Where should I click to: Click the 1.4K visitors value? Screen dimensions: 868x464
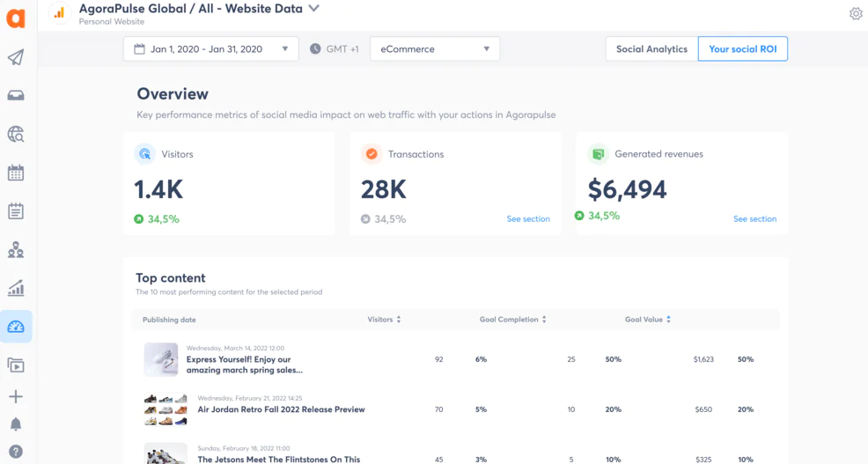158,189
